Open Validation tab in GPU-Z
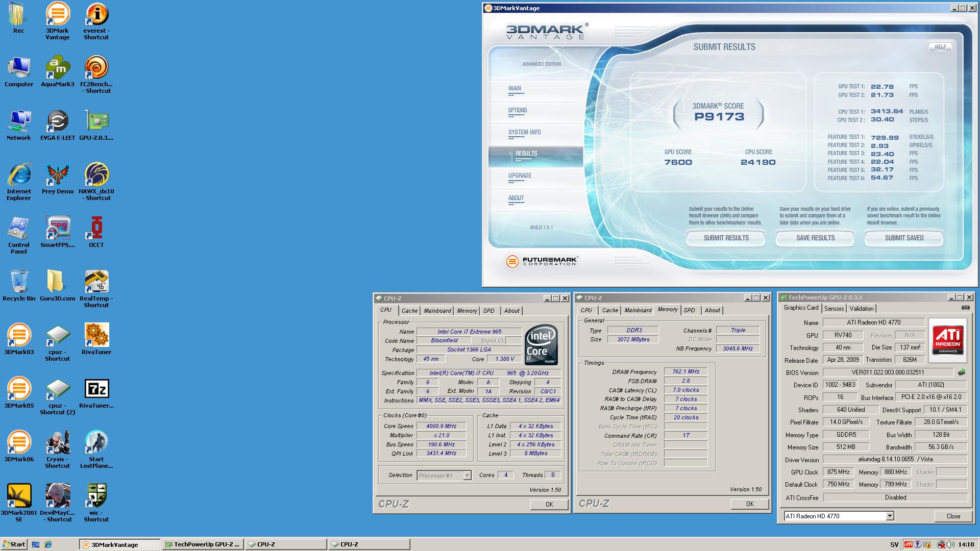 (x=862, y=309)
